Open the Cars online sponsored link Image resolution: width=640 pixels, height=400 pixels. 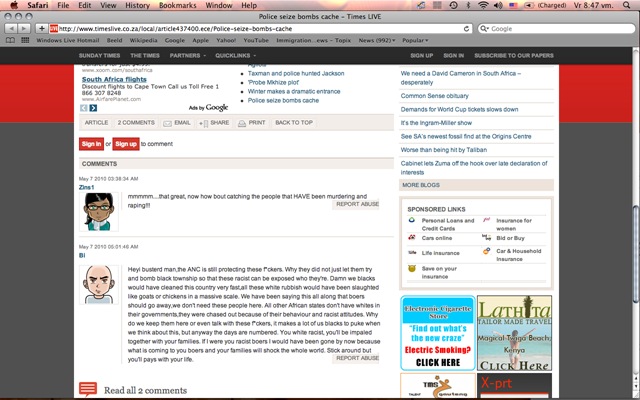pos(437,238)
